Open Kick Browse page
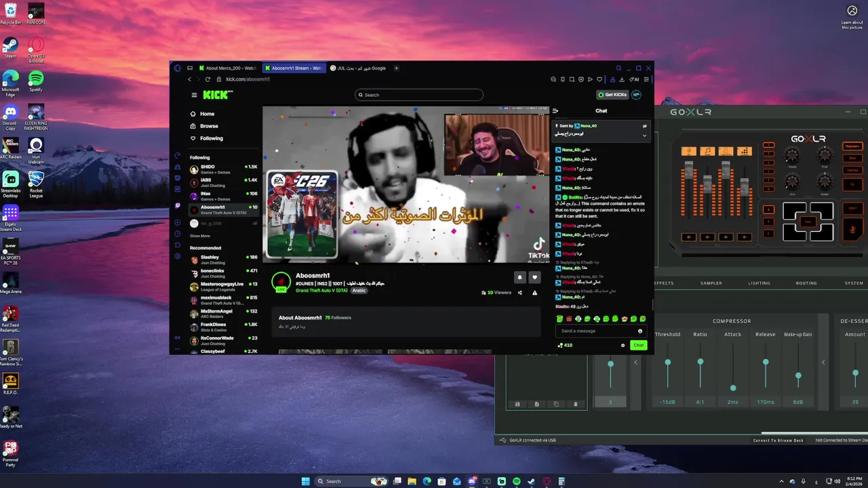 click(x=204, y=126)
